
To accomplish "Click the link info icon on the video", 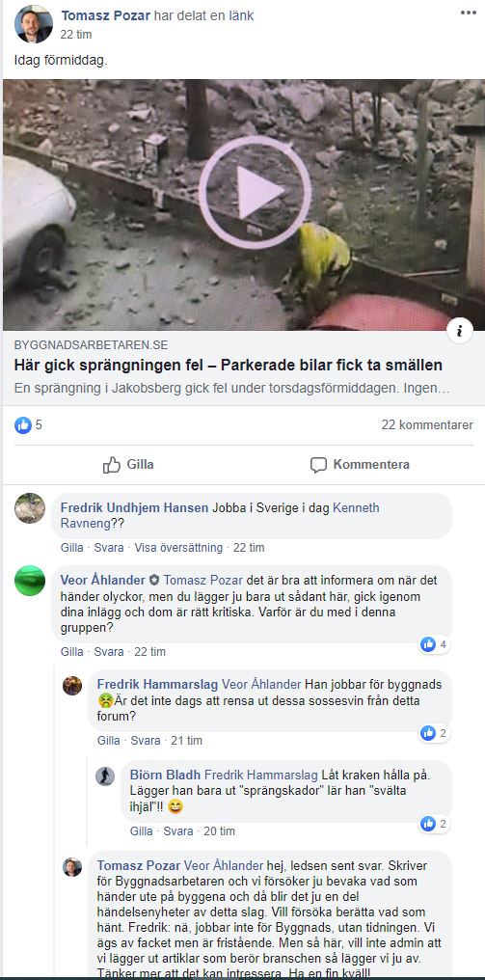I will click(x=459, y=331).
